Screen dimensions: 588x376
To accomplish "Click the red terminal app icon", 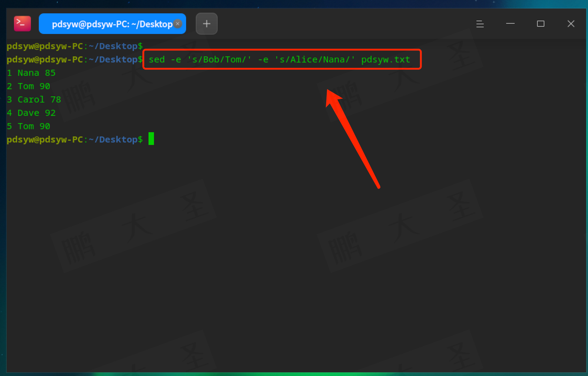I will click(22, 24).
